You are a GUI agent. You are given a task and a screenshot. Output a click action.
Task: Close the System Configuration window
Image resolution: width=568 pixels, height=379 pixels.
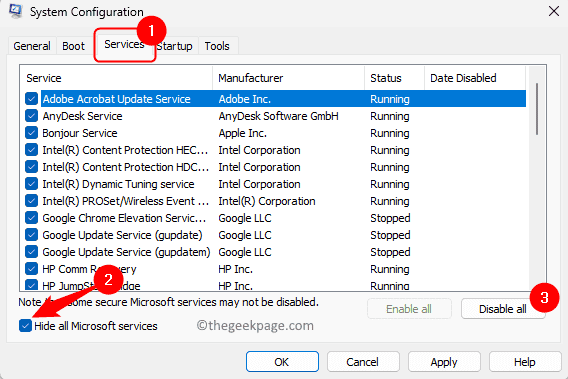click(554, 11)
